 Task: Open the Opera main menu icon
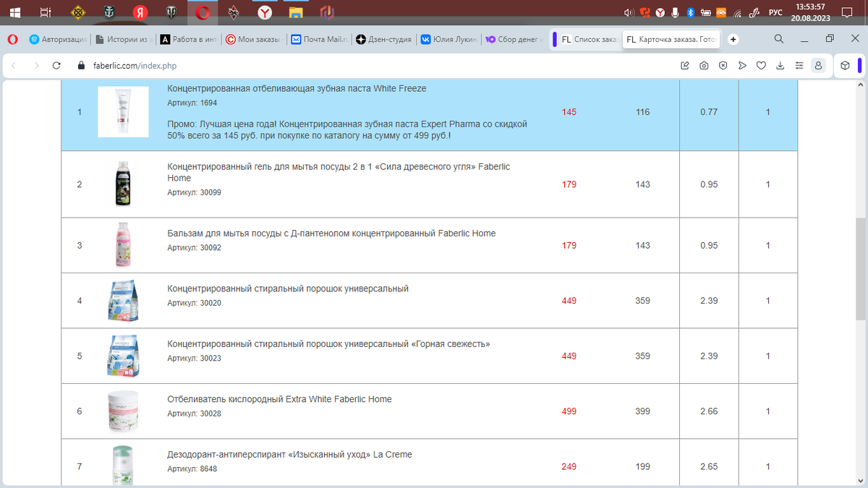[x=12, y=39]
